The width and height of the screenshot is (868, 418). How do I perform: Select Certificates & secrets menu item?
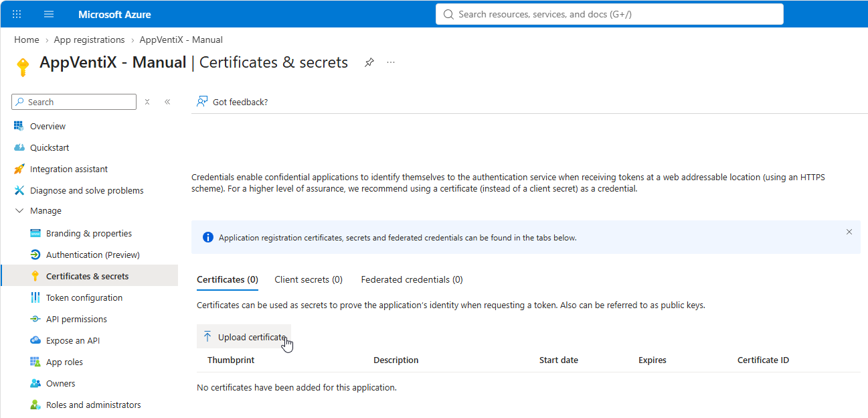(x=90, y=276)
